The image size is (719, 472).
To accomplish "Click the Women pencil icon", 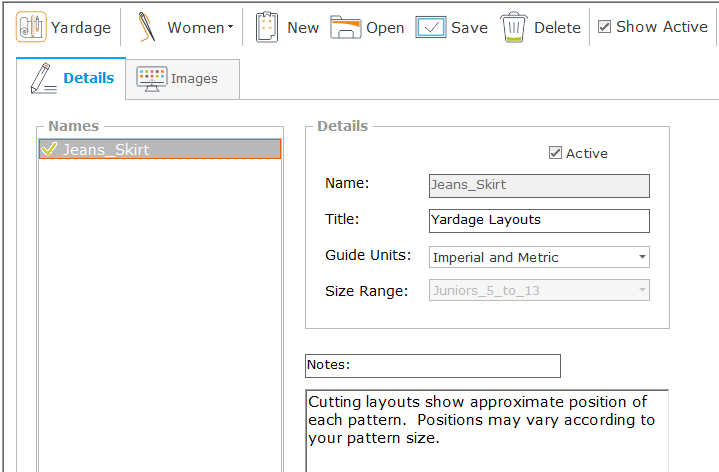I will point(147,27).
